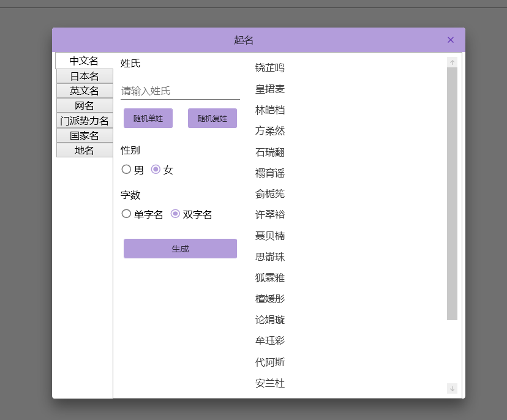This screenshot has width=507, height=420.
Task: Open the 英文名 tab
Action: click(x=84, y=91)
